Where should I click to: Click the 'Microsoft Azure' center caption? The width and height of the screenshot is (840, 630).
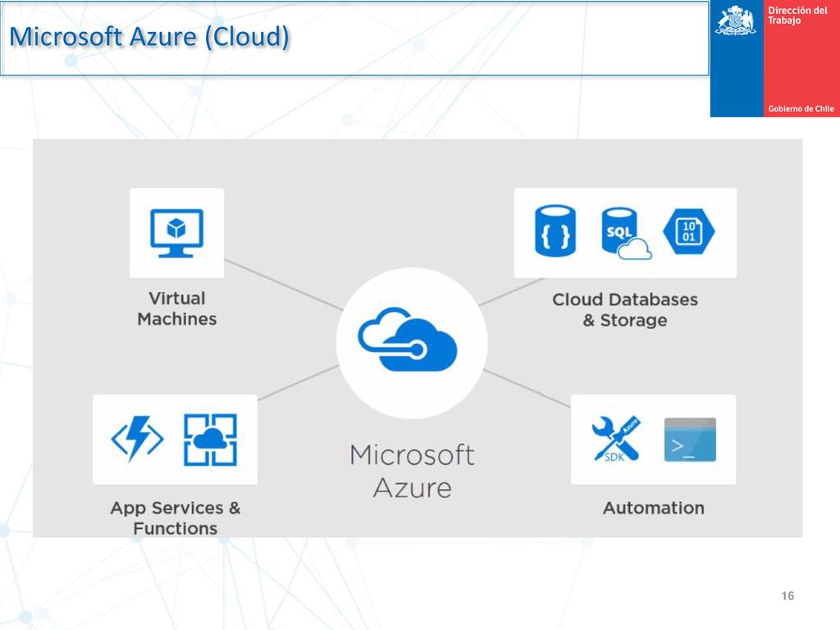pos(412,471)
